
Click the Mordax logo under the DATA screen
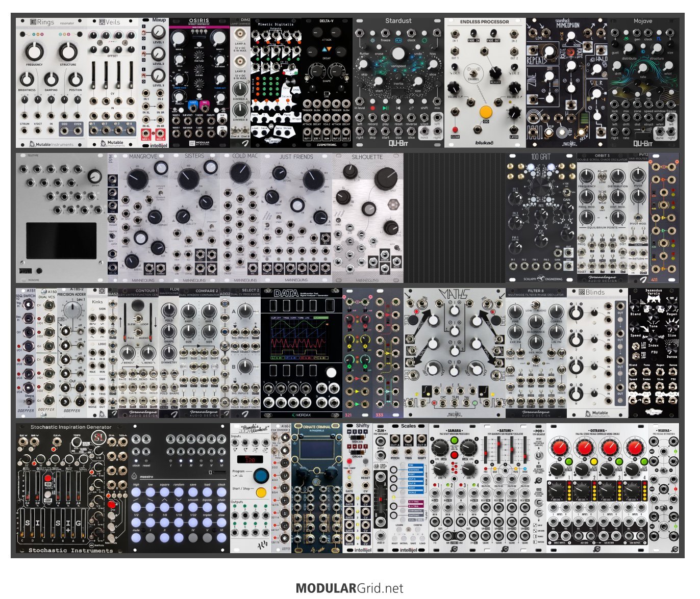[301, 414]
